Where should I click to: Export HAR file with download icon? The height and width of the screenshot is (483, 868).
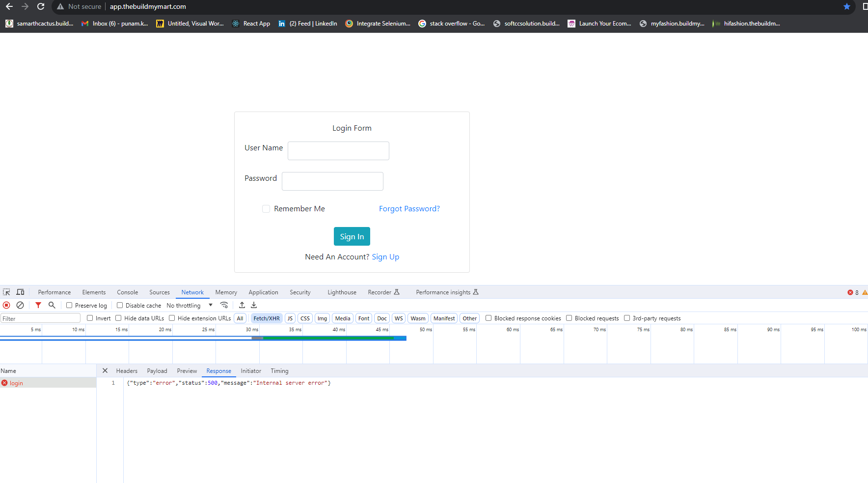click(254, 305)
